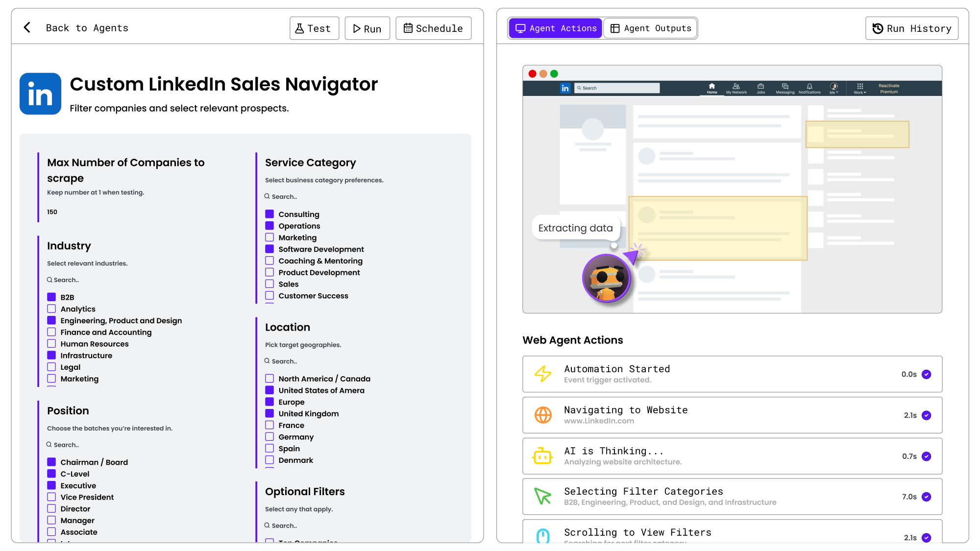Enable the United States of America location checkbox

pyautogui.click(x=270, y=390)
